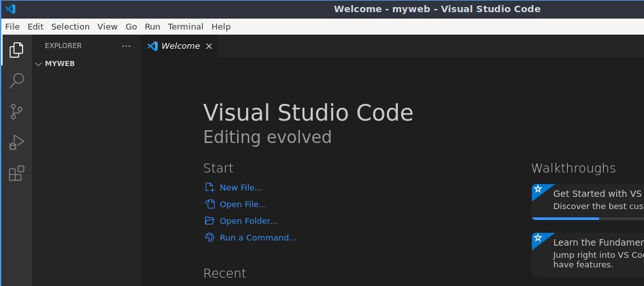Click star badge on Get Started walkthrough
The height and width of the screenshot is (286, 644).
pos(538,189)
